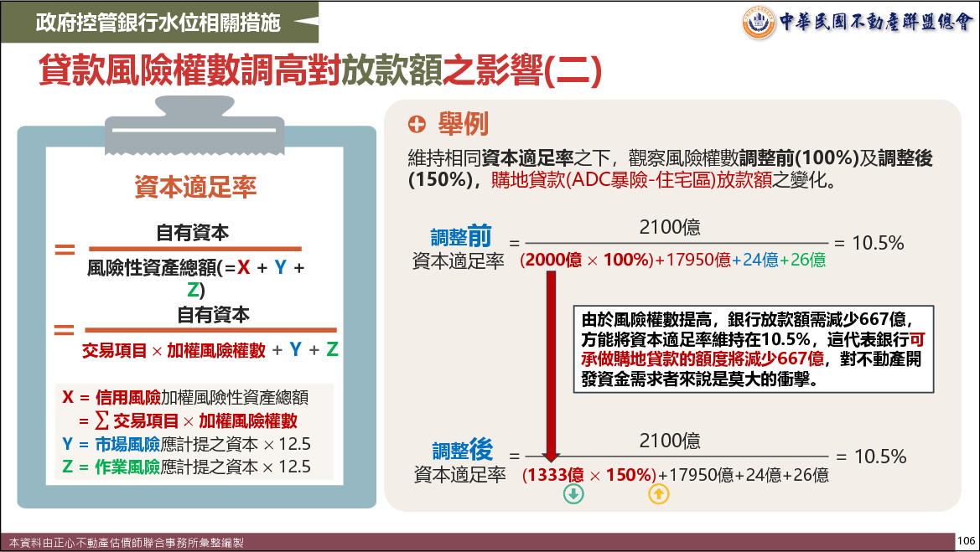Click the 中華民國不動產聯盟總會 round logo emblem

pos(758,22)
